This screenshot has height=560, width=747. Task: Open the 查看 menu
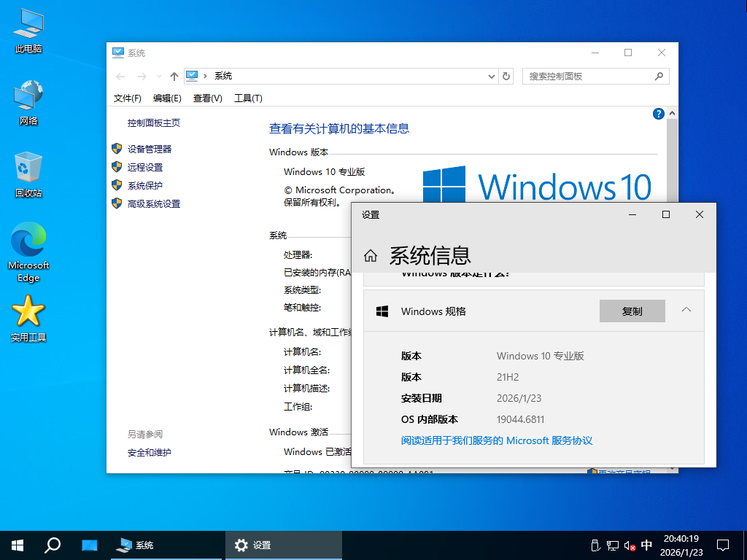(207, 98)
